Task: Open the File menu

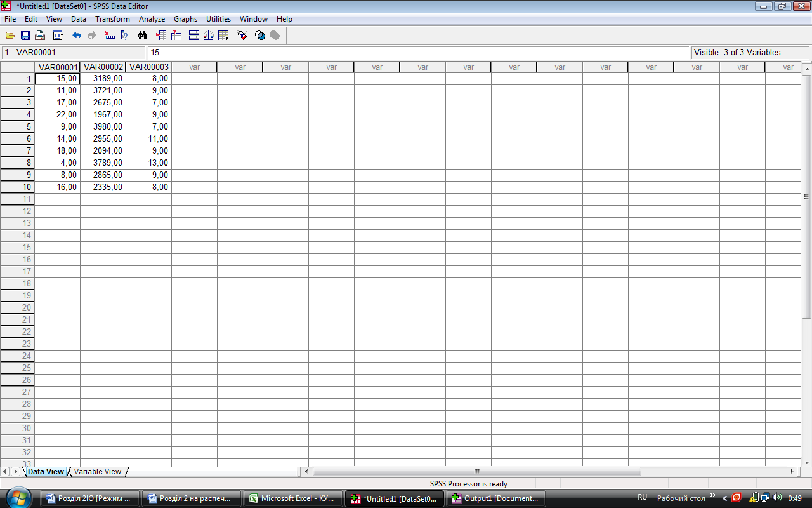Action: click(10, 19)
